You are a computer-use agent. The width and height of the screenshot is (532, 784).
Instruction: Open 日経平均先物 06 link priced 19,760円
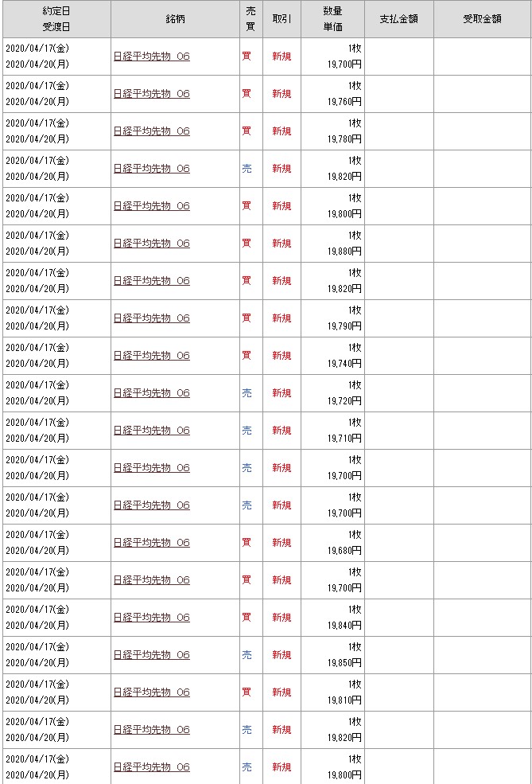152,94
